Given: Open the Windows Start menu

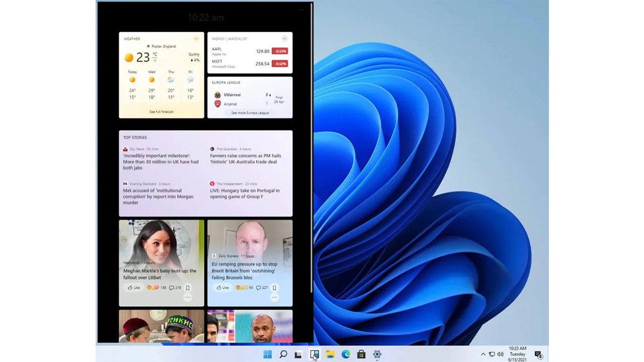Looking at the screenshot, I should (x=268, y=354).
